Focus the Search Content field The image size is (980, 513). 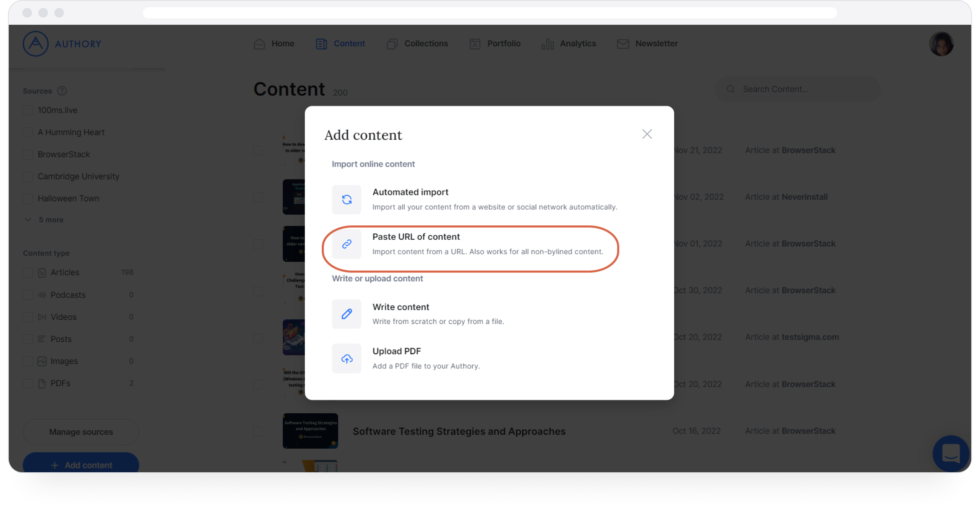(x=797, y=89)
